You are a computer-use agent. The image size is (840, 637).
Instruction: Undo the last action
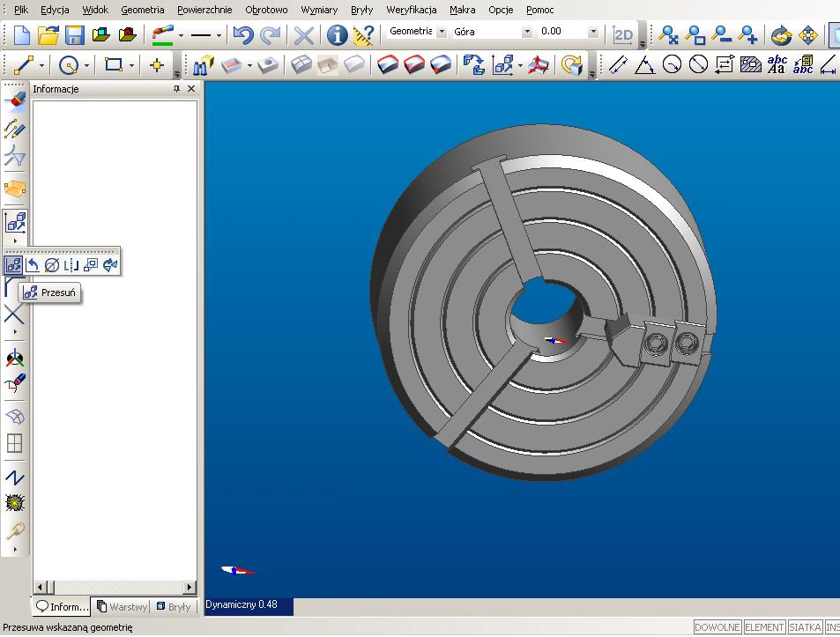(243, 35)
